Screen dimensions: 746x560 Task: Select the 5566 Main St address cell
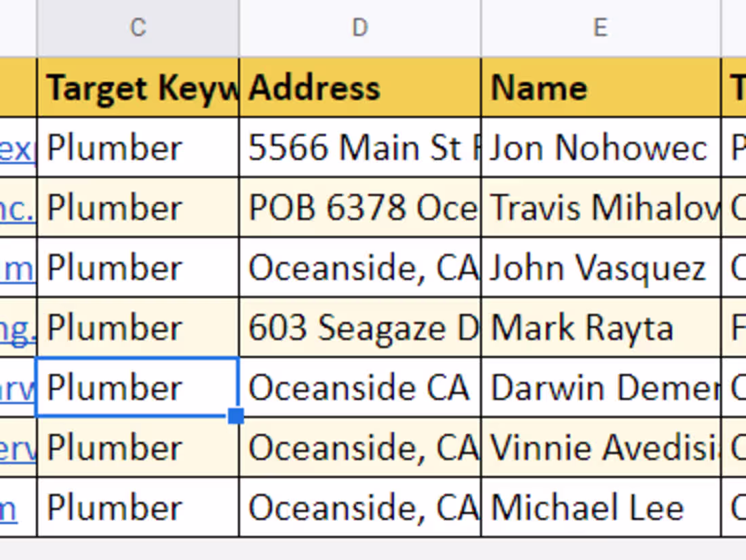click(x=359, y=148)
